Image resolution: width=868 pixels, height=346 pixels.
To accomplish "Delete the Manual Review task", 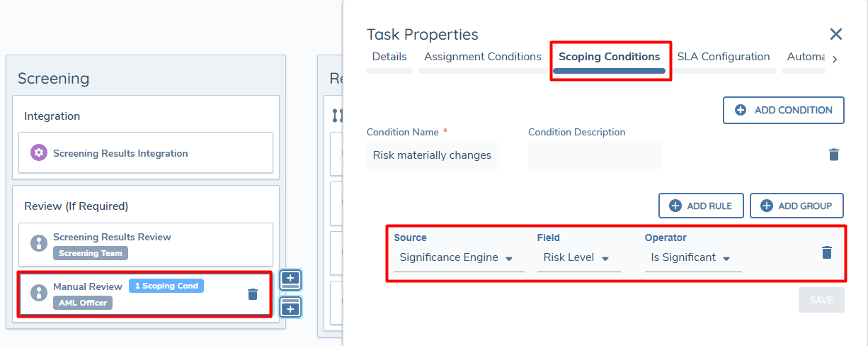I will click(x=253, y=294).
